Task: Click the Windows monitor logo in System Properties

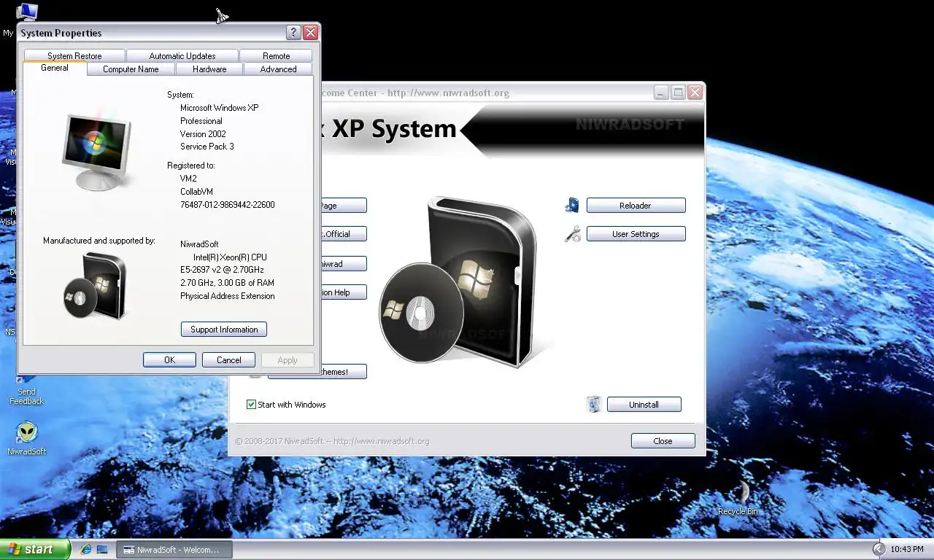Action: point(97,152)
